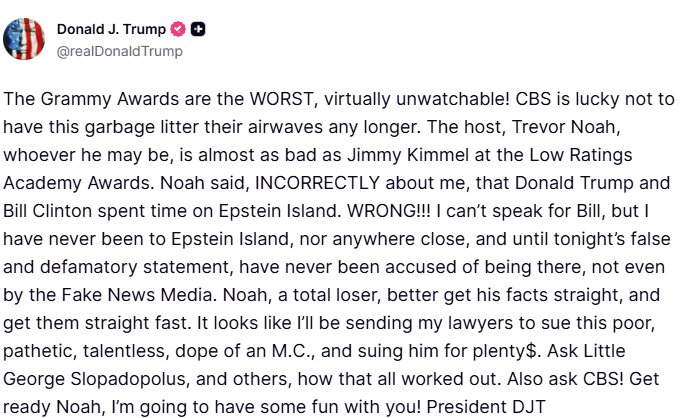Image resolution: width=685 pixels, height=418 pixels.
Task: Click the flag-patterned profile avatar
Action: coord(25,39)
